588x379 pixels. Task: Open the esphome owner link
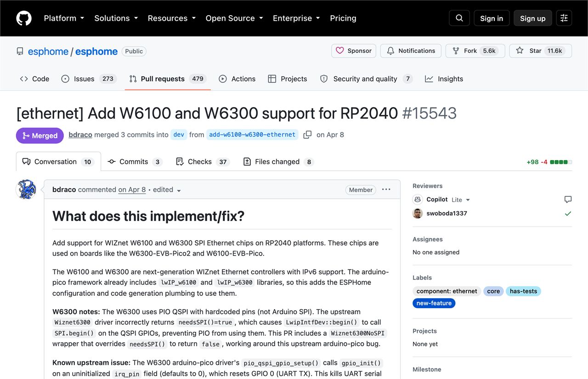click(48, 52)
